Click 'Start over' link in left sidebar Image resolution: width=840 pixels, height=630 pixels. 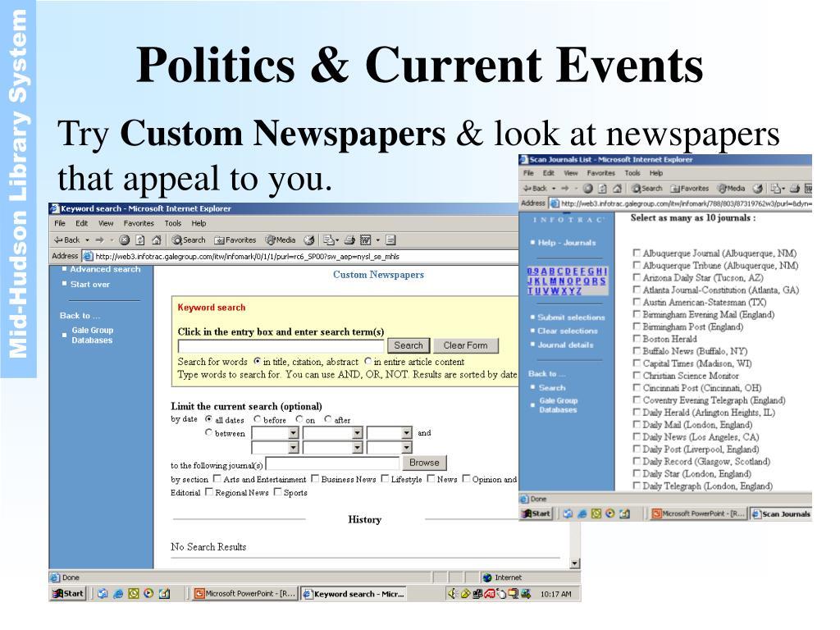click(x=90, y=284)
